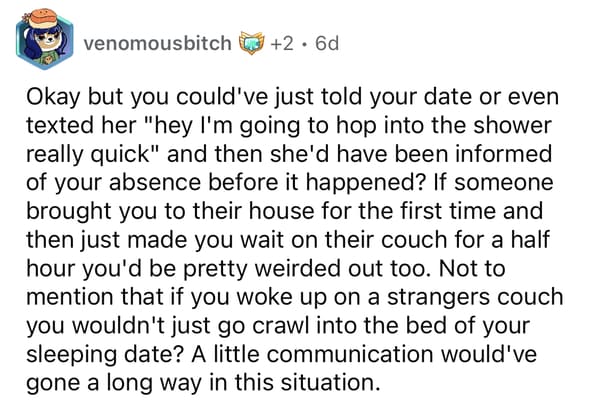Click the burger hat on the avatar
599x401 pixels.
(x=44, y=18)
